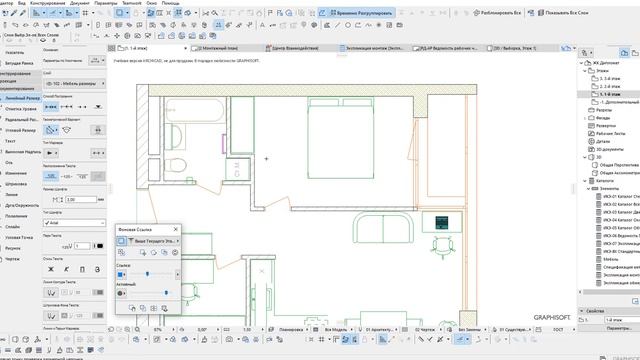Click Временно Разгруппировать button
This screenshot has width=640, height=360.
coord(356,13)
